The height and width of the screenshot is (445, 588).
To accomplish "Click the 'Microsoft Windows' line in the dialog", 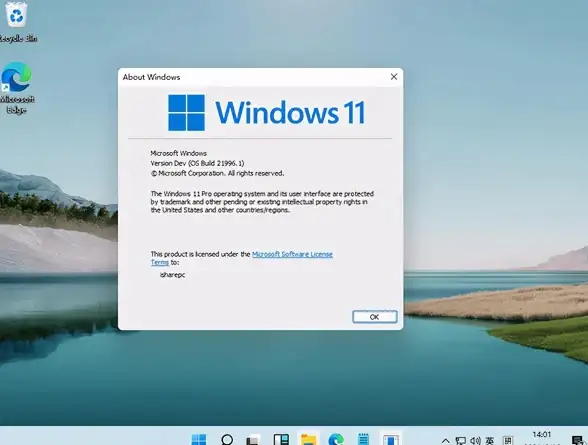I will [x=178, y=153].
